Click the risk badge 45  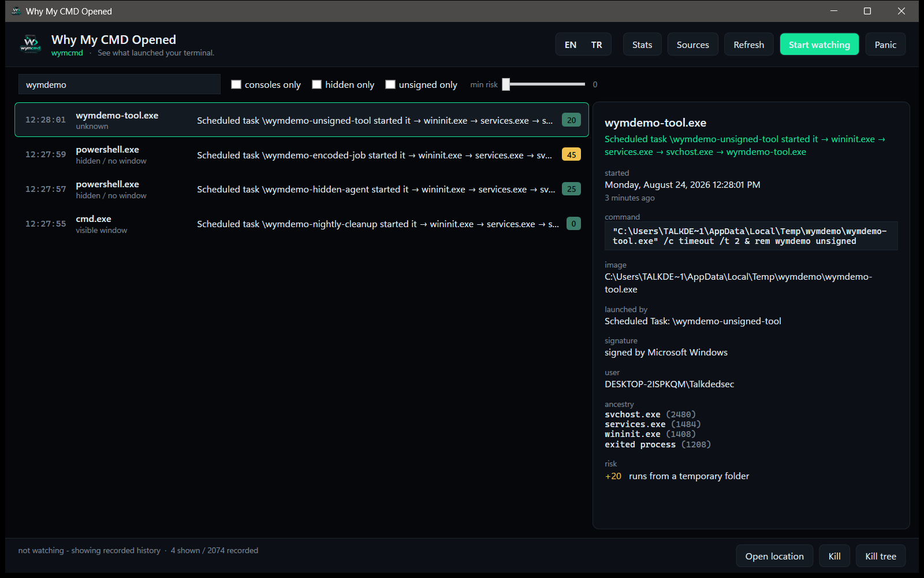571,154
